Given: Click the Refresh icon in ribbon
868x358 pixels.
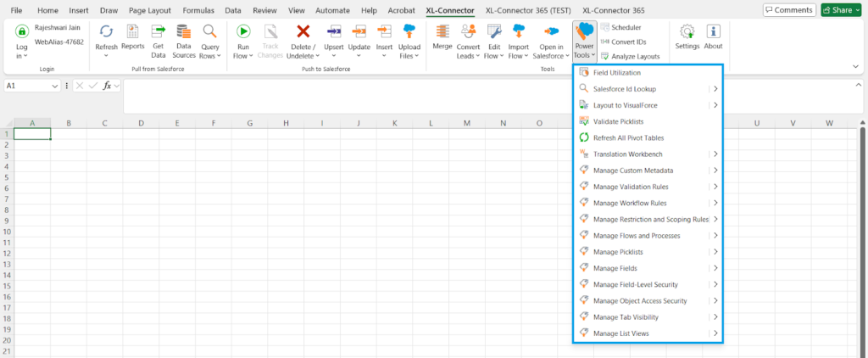Looking at the screenshot, I should (x=106, y=31).
